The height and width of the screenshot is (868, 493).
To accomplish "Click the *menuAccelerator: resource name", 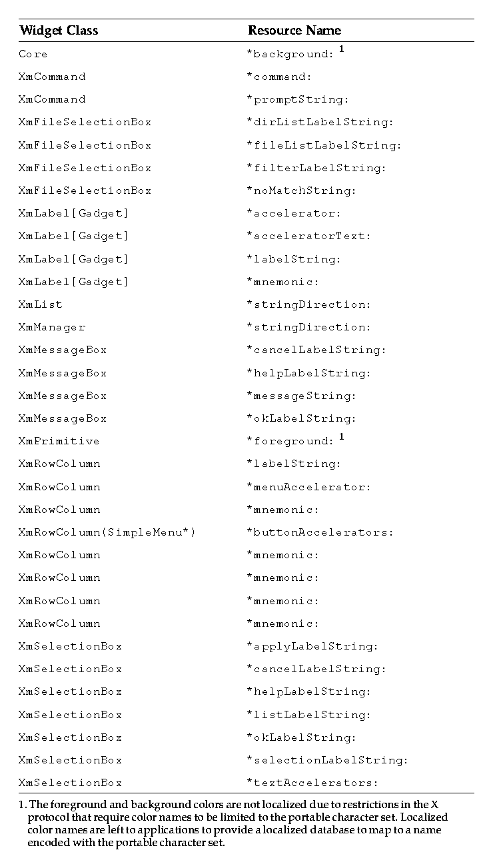I will [x=308, y=487].
